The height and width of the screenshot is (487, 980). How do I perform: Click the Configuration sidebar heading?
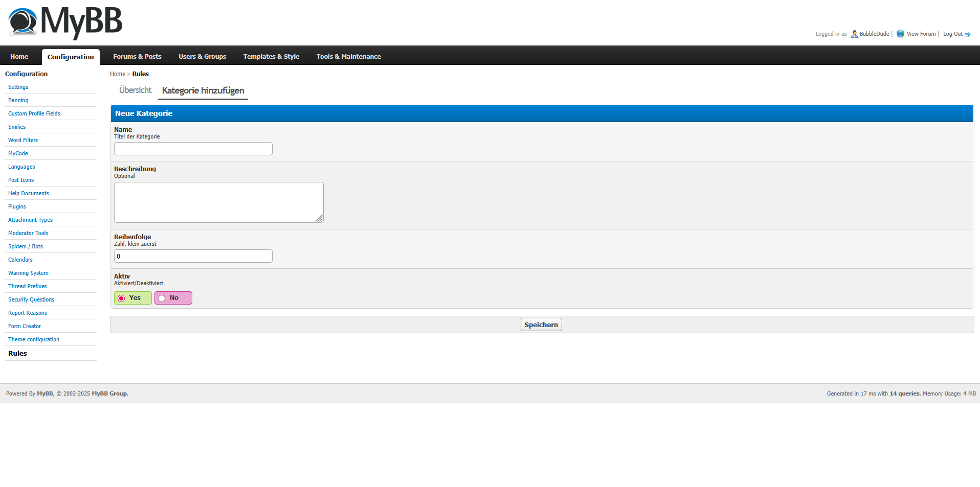tap(27, 74)
